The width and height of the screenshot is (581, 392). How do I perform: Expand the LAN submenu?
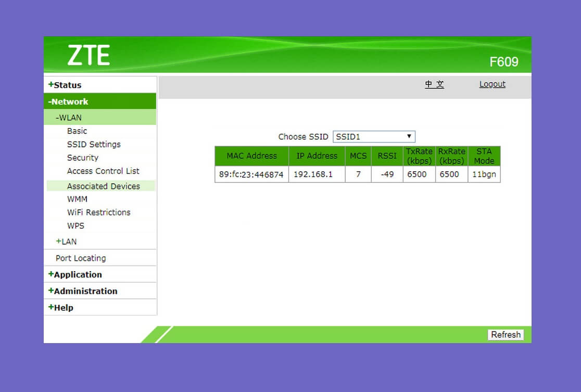[x=66, y=241]
